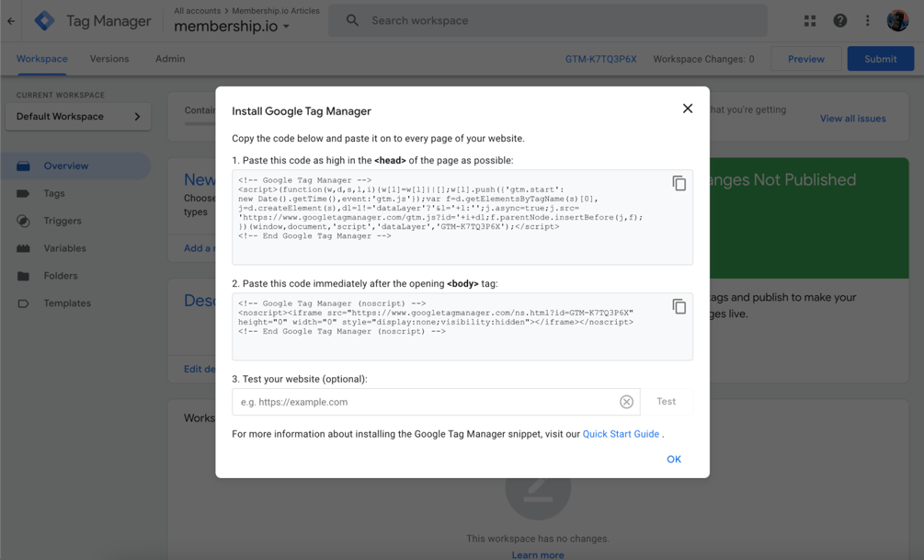This screenshot has width=924, height=560.
Task: Click the back arrow beside Tag Manager
Action: point(10,19)
